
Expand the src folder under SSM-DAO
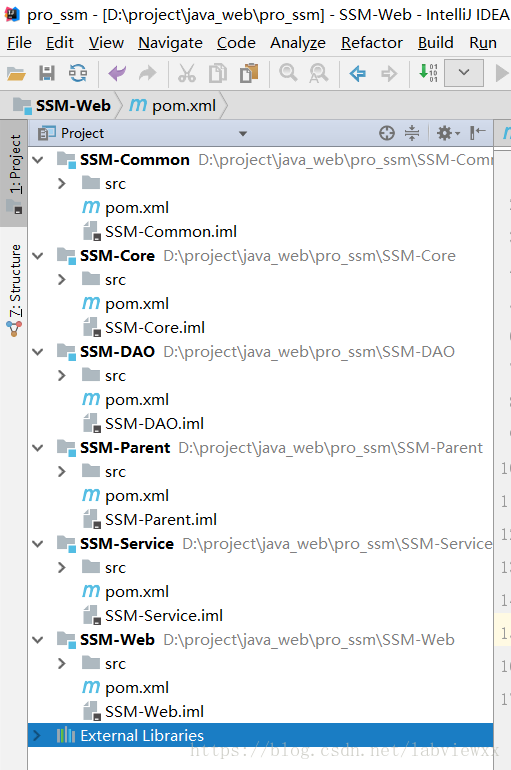62,376
